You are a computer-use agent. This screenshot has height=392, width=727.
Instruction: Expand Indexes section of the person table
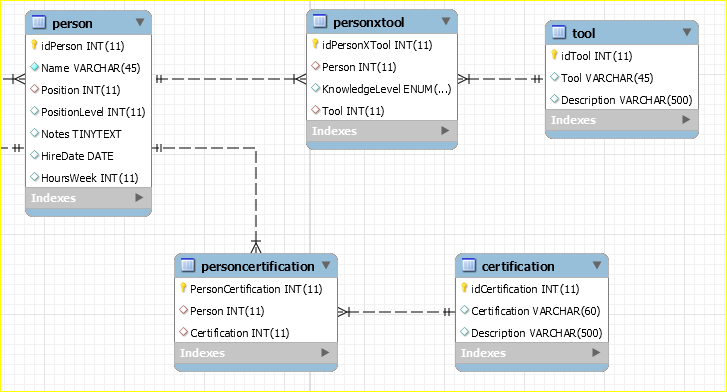(x=139, y=198)
